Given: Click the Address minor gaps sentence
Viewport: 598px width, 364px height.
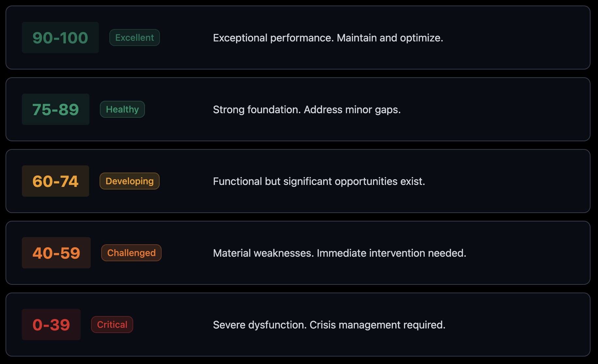Looking at the screenshot, I should tap(352, 110).
